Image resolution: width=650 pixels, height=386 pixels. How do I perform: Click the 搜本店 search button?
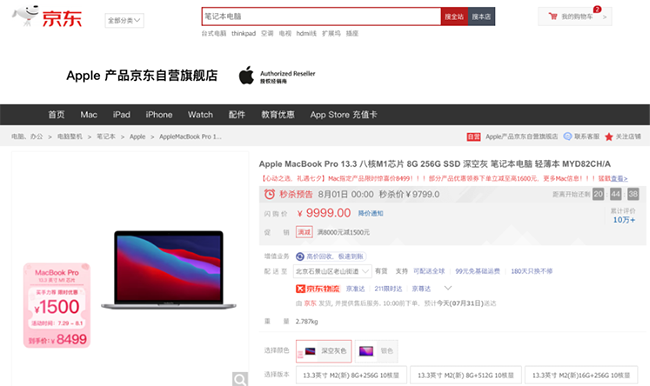click(481, 17)
